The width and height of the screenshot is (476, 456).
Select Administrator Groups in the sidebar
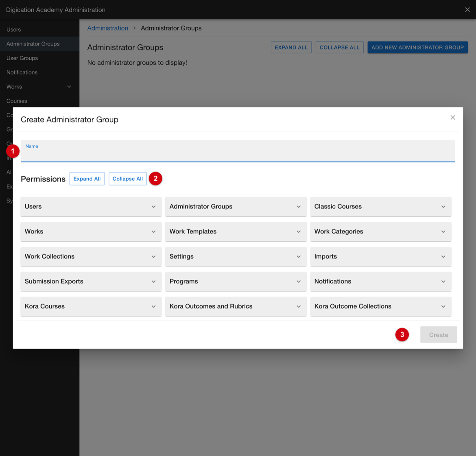pyautogui.click(x=39, y=44)
